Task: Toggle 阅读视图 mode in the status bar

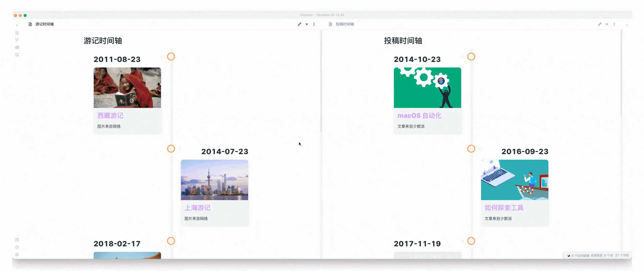Action: tap(597, 256)
